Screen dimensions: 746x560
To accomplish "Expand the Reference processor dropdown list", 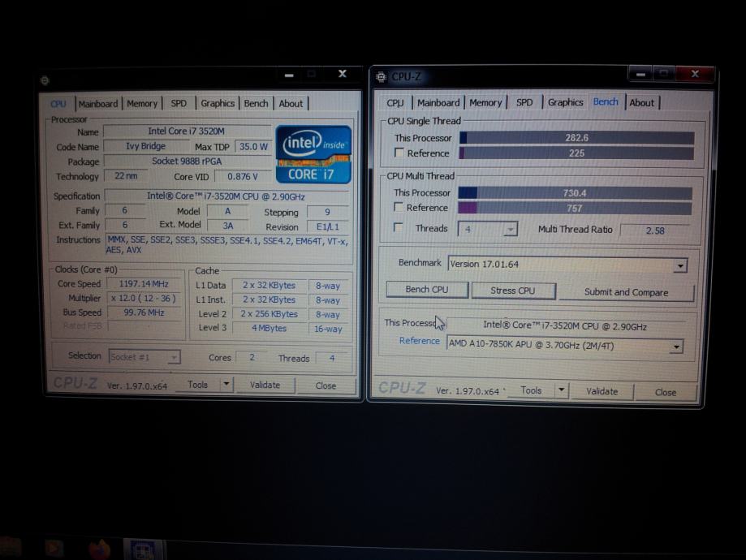I will tap(675, 347).
